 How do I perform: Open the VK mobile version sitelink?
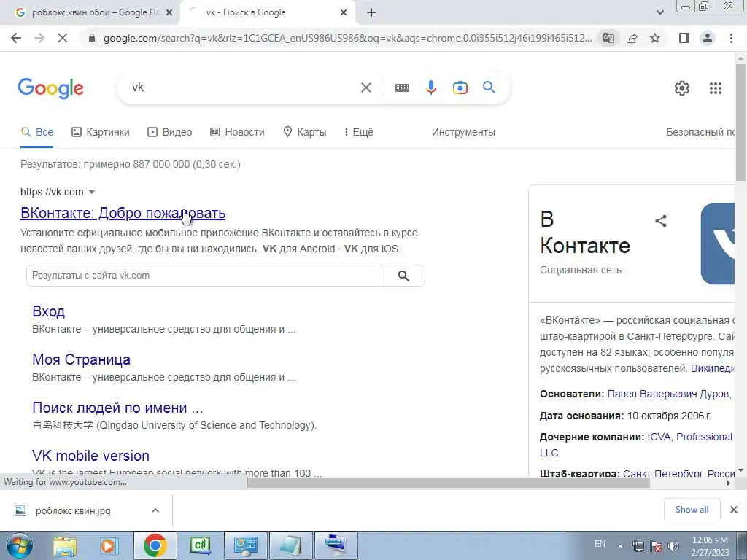tap(90, 456)
